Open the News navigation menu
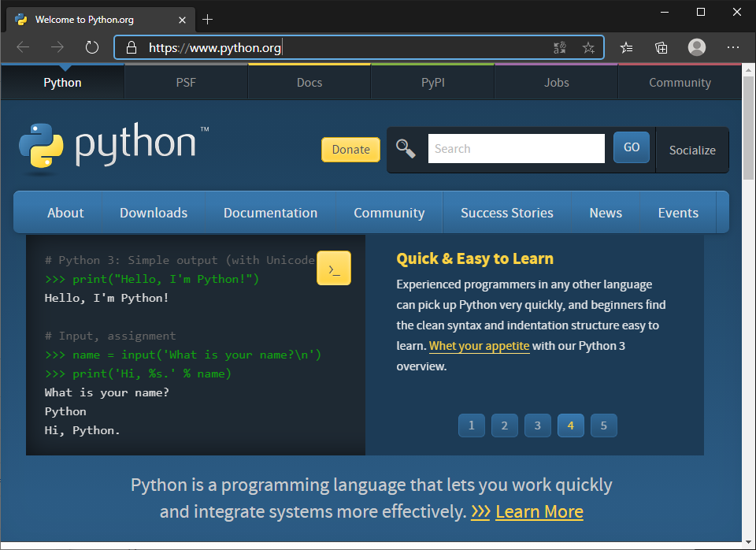The width and height of the screenshot is (756, 550). [606, 213]
